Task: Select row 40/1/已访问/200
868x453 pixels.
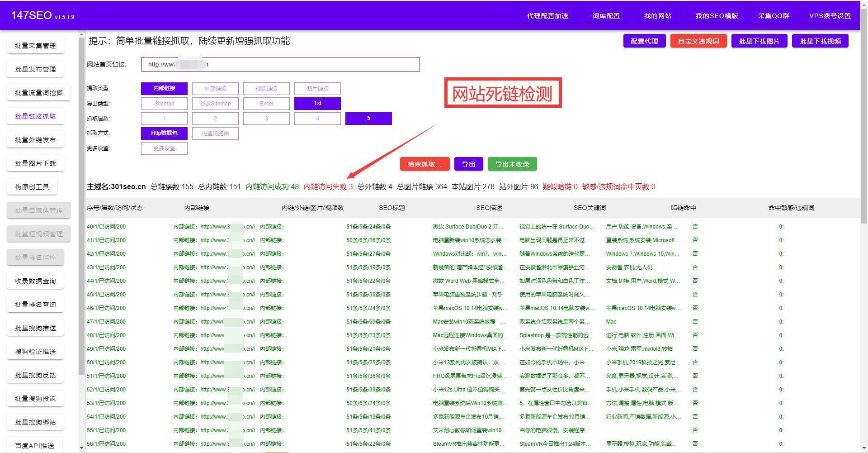Action: pos(472,227)
